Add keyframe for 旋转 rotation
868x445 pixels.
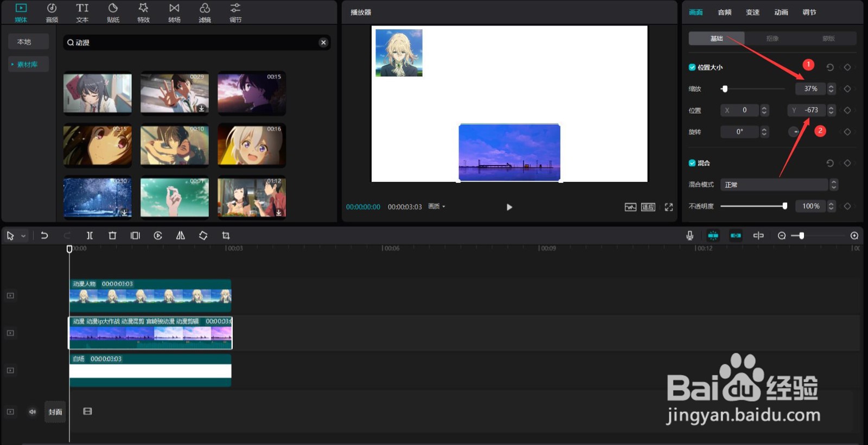[847, 131]
